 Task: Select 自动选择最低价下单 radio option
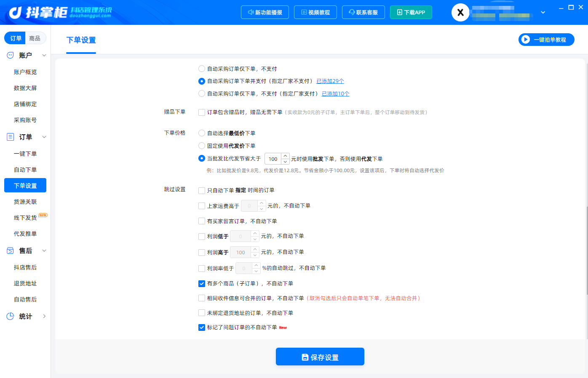pyautogui.click(x=202, y=133)
